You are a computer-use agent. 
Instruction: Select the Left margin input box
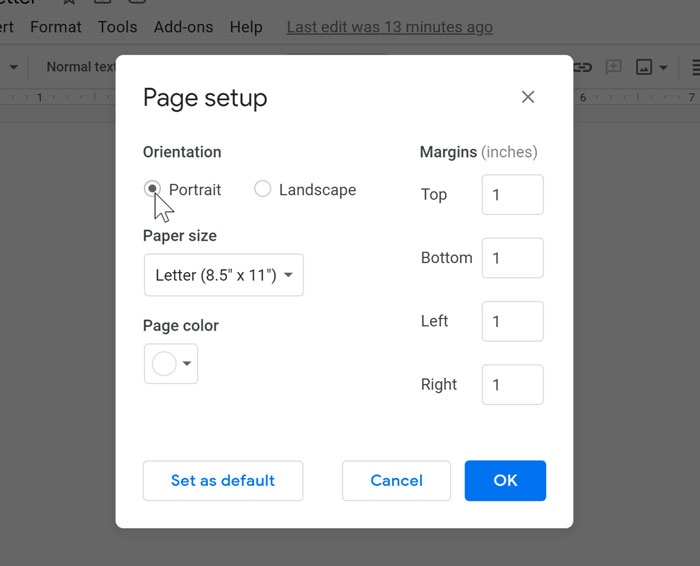tap(512, 322)
